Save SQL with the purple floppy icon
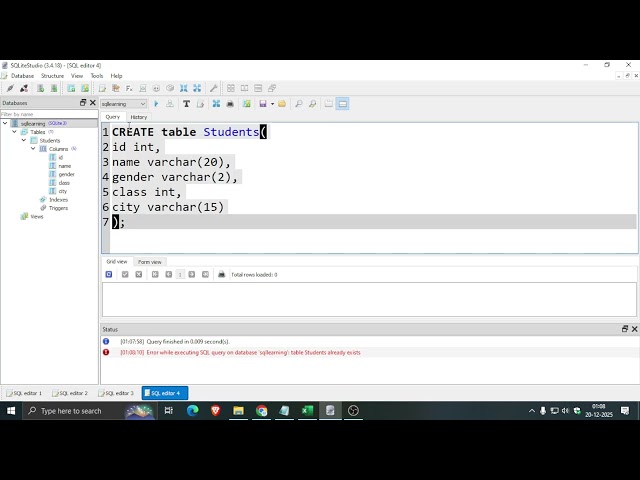Image resolution: width=640 pixels, height=480 pixels. [x=263, y=104]
